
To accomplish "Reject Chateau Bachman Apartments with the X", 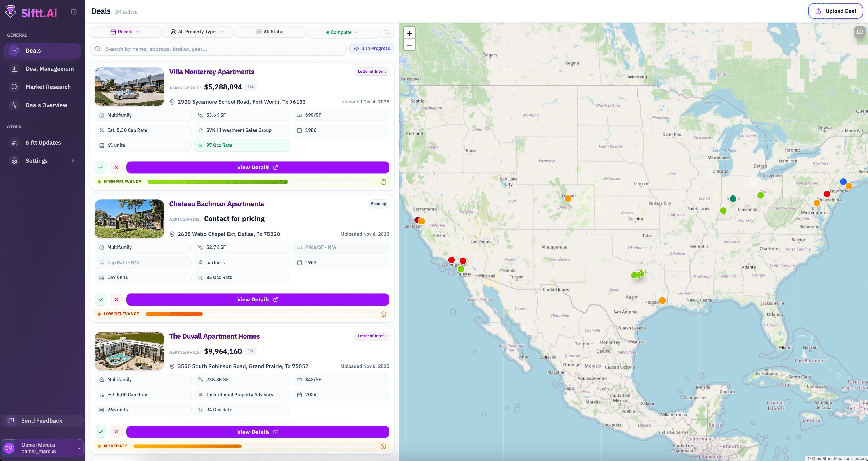I will 116,299.
